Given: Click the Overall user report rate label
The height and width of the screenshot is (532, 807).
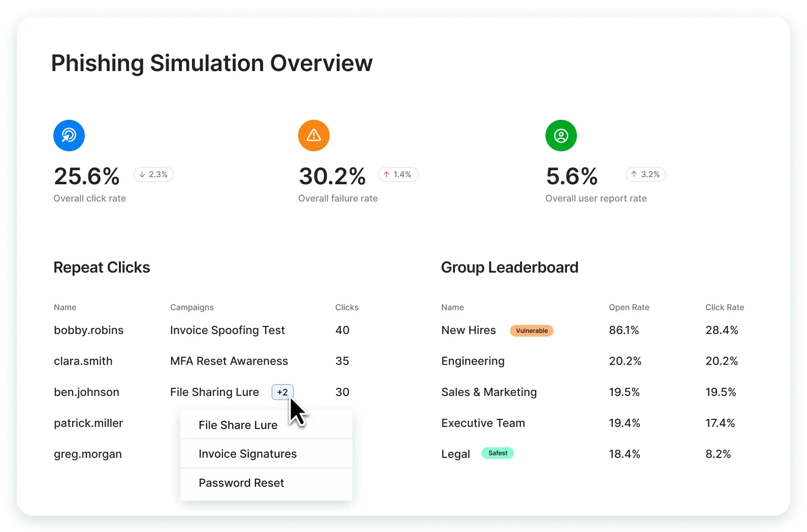Looking at the screenshot, I should pyautogui.click(x=596, y=198).
